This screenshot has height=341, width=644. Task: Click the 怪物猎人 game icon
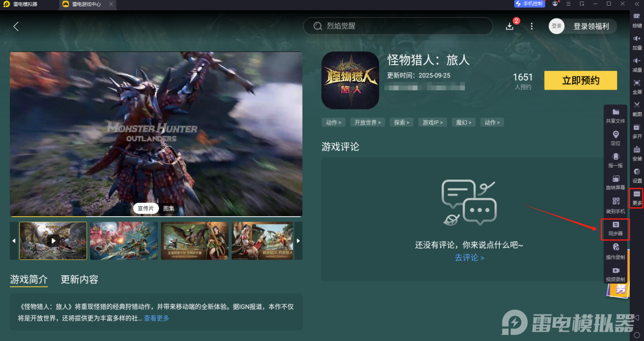350,81
